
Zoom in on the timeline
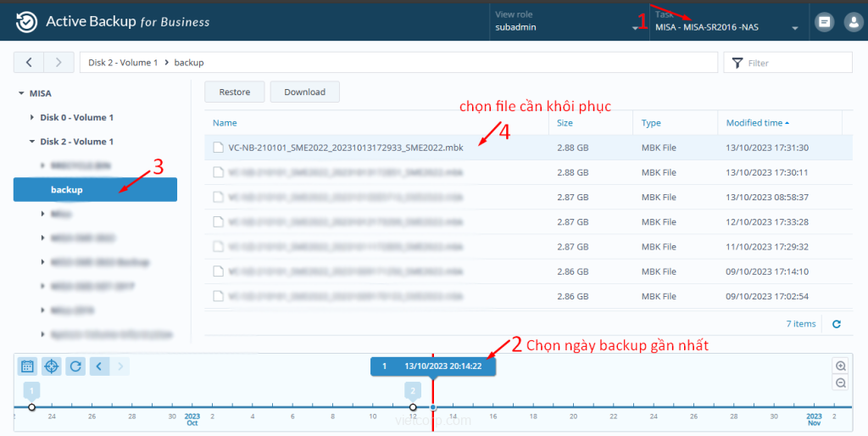[x=841, y=366]
